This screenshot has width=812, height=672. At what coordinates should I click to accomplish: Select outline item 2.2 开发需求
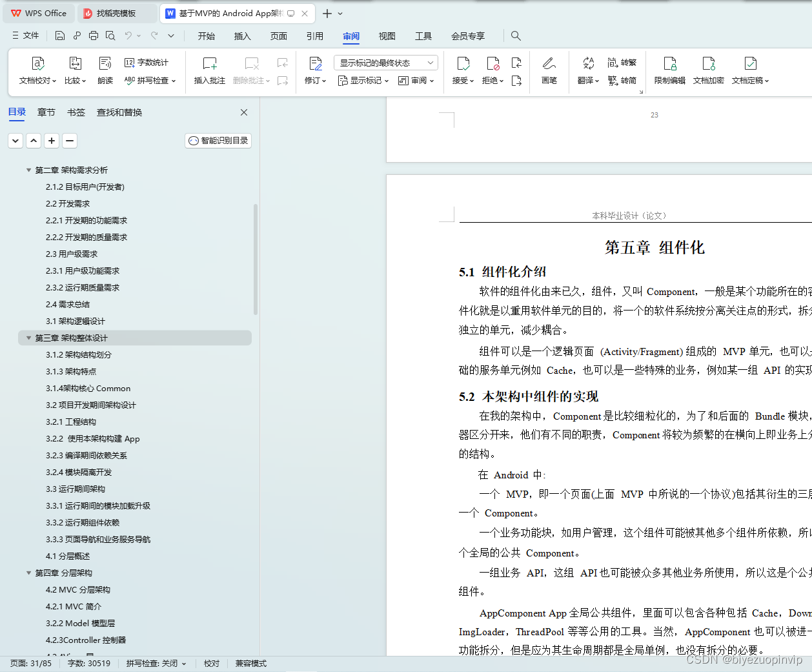point(68,204)
